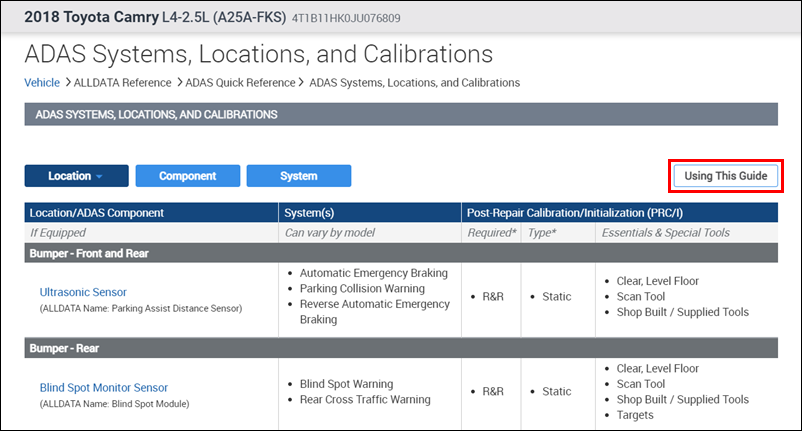The height and width of the screenshot is (431, 802).
Task: Click ALLDATA Name: Blind Spot Module note
Action: pos(115,404)
